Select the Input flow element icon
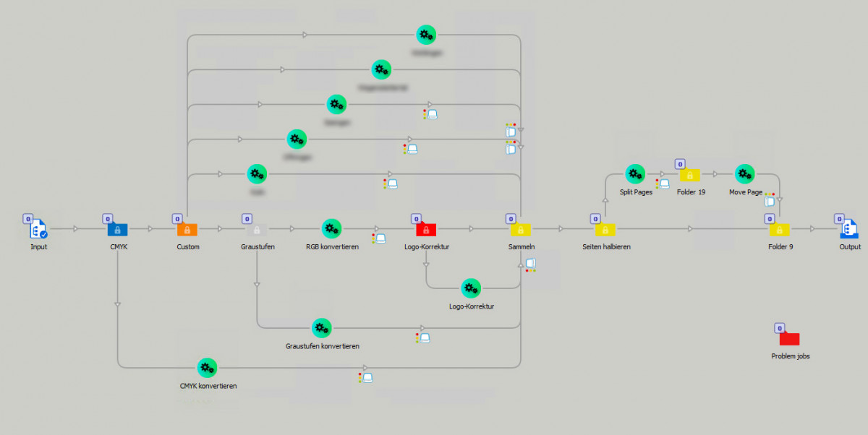The height and width of the screenshot is (435, 868). pos(38,230)
